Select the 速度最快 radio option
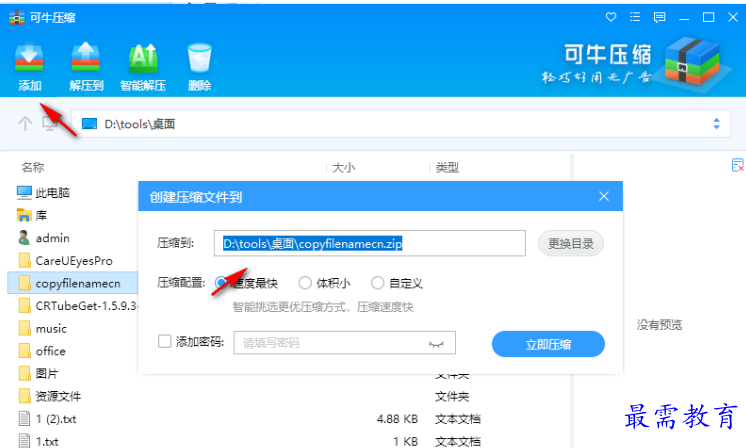746x448 pixels. point(222,283)
